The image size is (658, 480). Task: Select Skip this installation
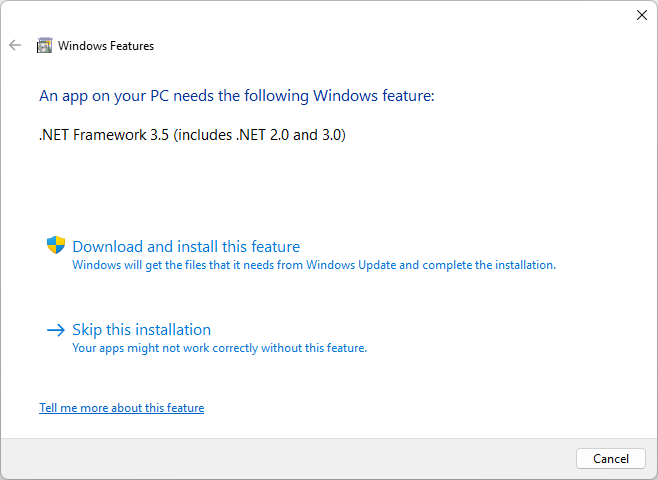point(142,330)
